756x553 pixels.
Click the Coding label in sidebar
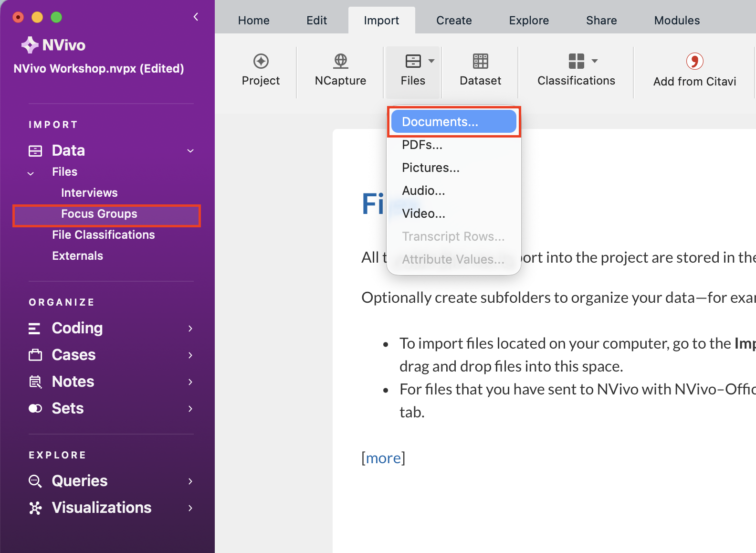[x=77, y=329]
